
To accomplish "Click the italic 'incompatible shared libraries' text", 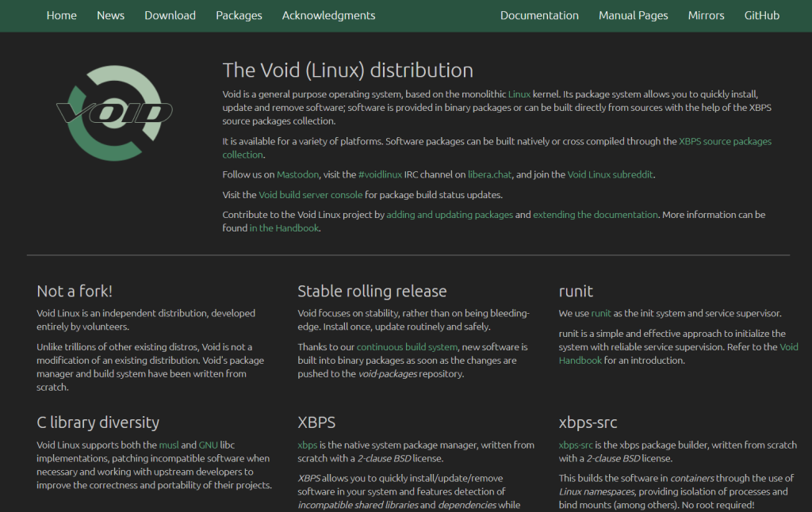I will [x=358, y=506].
